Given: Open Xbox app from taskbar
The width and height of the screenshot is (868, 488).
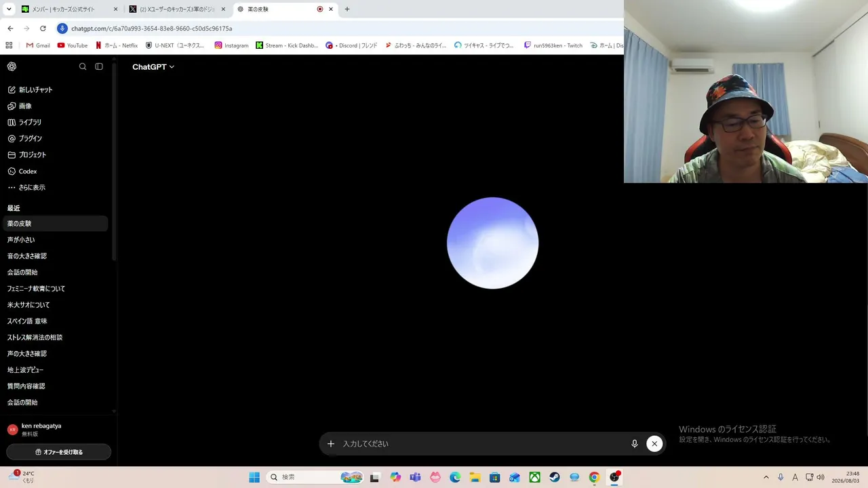Looking at the screenshot, I should [x=535, y=477].
